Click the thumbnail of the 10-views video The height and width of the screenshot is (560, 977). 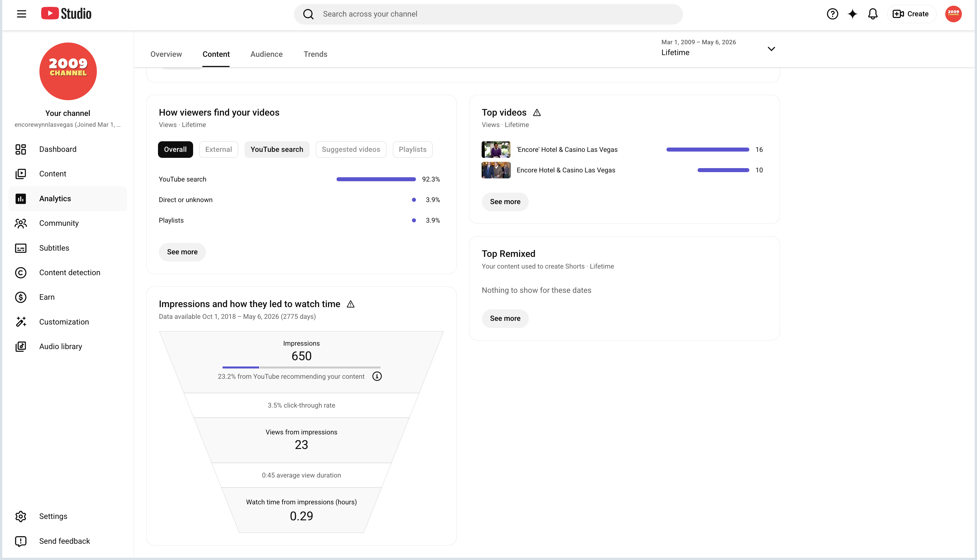[496, 170]
